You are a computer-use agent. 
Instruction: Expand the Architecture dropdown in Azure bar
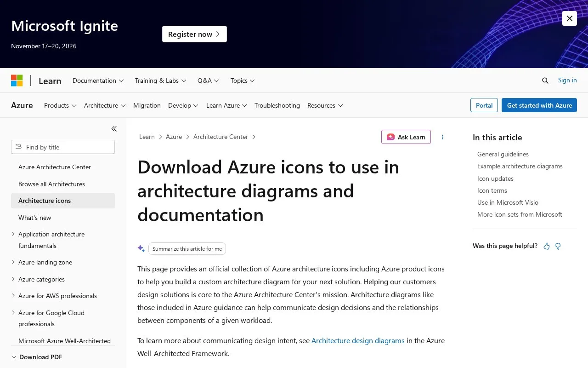pyautogui.click(x=105, y=105)
